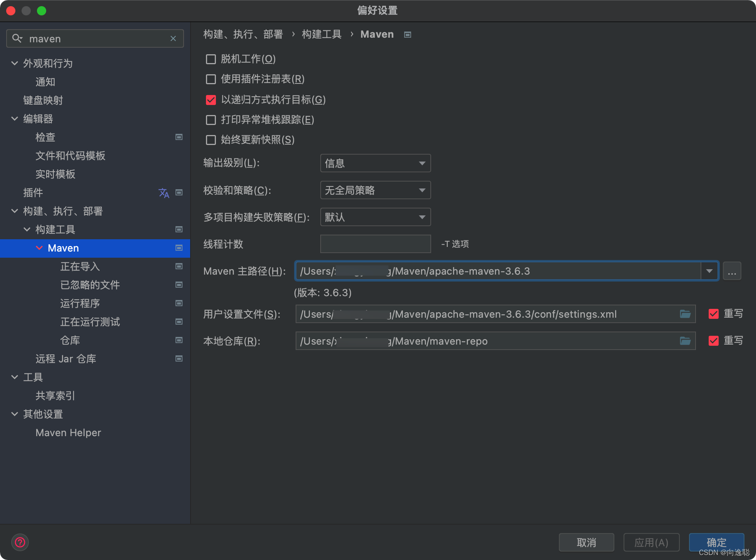Select 通知 in settings tree
Image resolution: width=756 pixels, height=560 pixels.
click(45, 82)
